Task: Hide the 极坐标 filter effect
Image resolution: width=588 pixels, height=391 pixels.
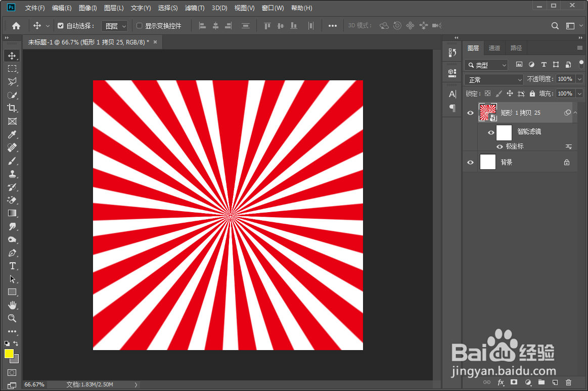Action: click(500, 146)
